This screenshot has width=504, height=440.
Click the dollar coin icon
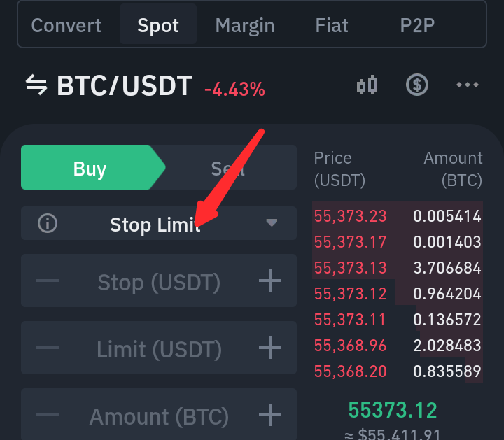coord(417,85)
